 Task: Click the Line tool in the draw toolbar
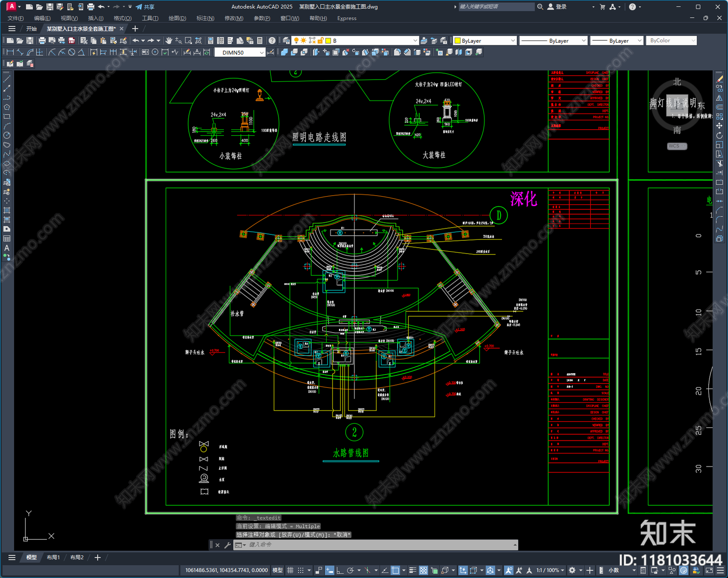pyautogui.click(x=7, y=79)
